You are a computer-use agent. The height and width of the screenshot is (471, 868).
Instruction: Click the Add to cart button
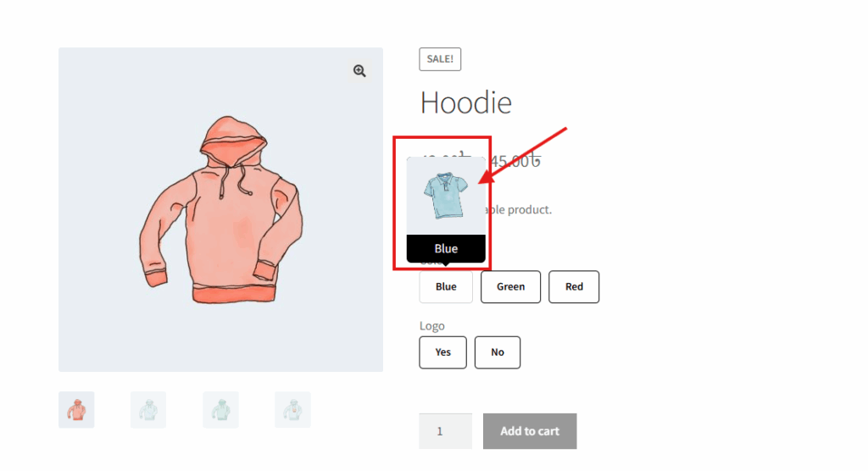coord(530,431)
